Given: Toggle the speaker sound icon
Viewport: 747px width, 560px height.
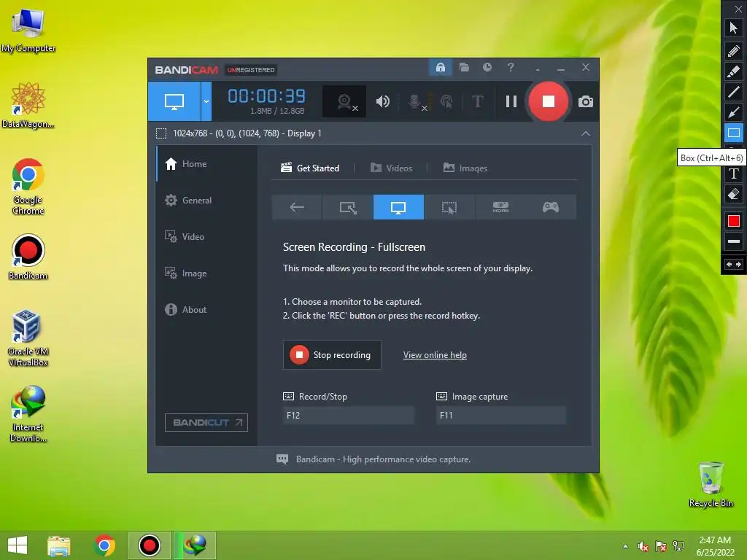Looking at the screenshot, I should pyautogui.click(x=382, y=101).
